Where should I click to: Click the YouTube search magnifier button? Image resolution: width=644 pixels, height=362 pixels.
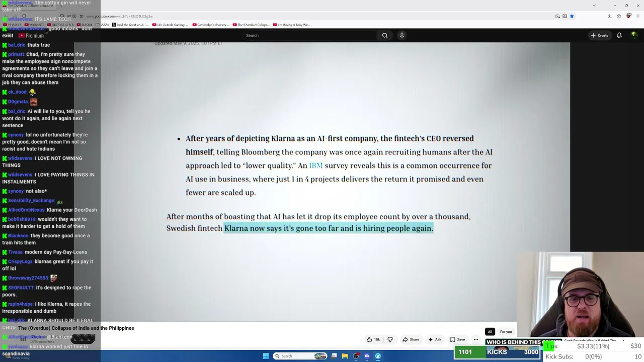click(x=385, y=35)
